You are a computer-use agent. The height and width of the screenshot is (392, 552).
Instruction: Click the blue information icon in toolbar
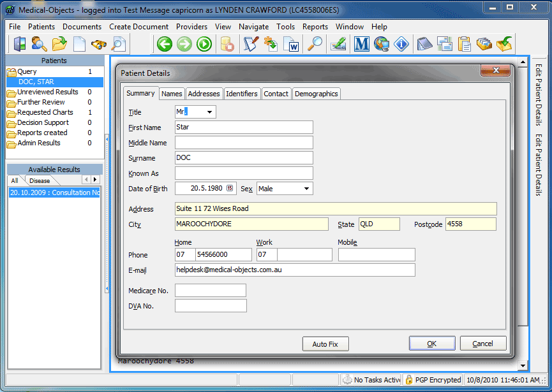(x=401, y=44)
